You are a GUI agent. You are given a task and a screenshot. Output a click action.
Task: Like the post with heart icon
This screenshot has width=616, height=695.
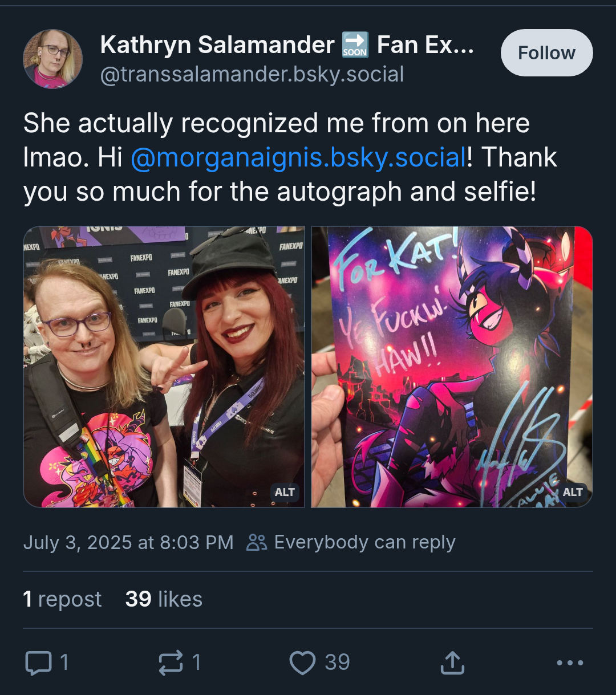tap(302, 663)
